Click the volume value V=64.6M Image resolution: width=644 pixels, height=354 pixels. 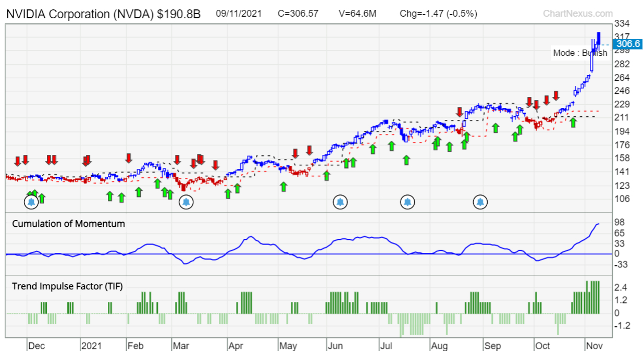click(357, 14)
